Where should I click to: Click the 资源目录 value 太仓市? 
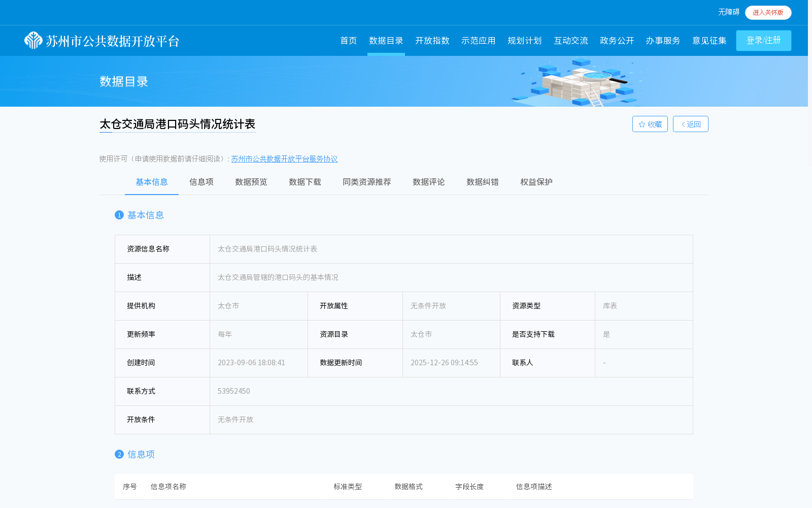tap(421, 334)
